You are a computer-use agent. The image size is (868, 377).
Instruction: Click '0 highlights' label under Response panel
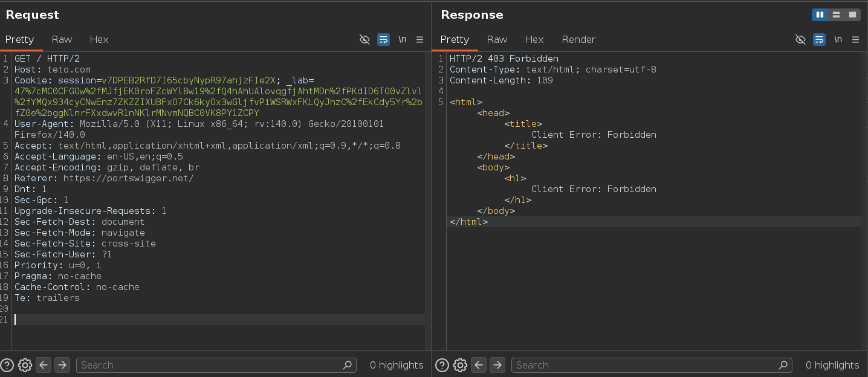point(832,365)
